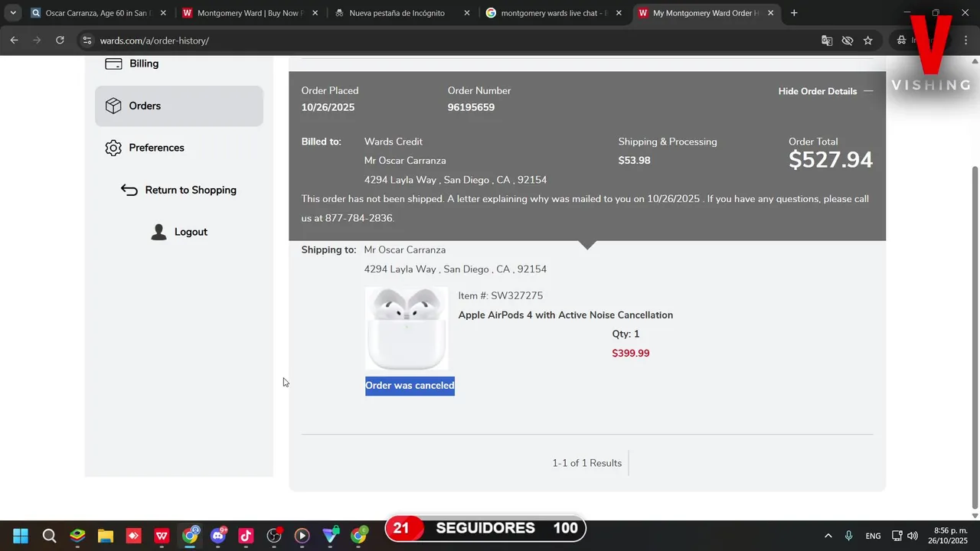980x551 pixels.
Task: Click the Logout link
Action: (x=191, y=232)
